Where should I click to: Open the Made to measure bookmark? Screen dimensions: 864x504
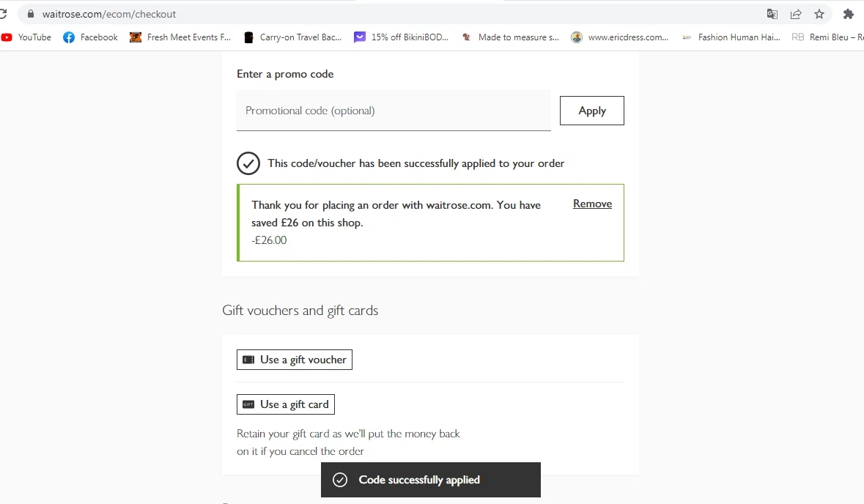click(x=510, y=37)
